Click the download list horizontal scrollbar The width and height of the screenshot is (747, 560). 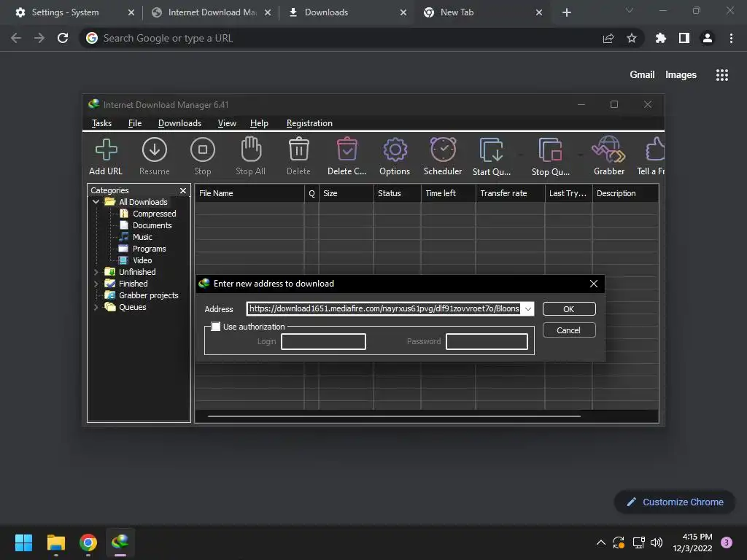pyautogui.click(x=395, y=416)
